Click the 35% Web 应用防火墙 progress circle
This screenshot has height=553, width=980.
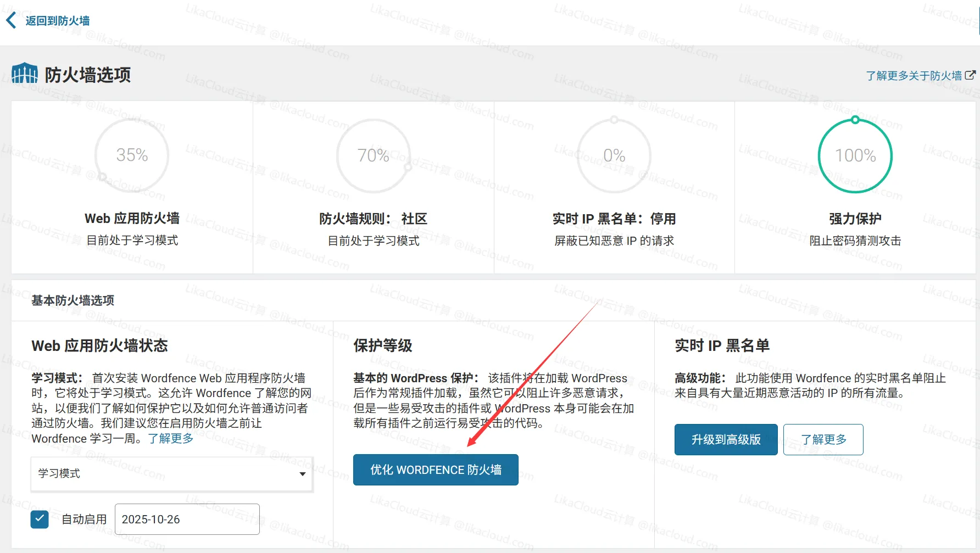[132, 155]
